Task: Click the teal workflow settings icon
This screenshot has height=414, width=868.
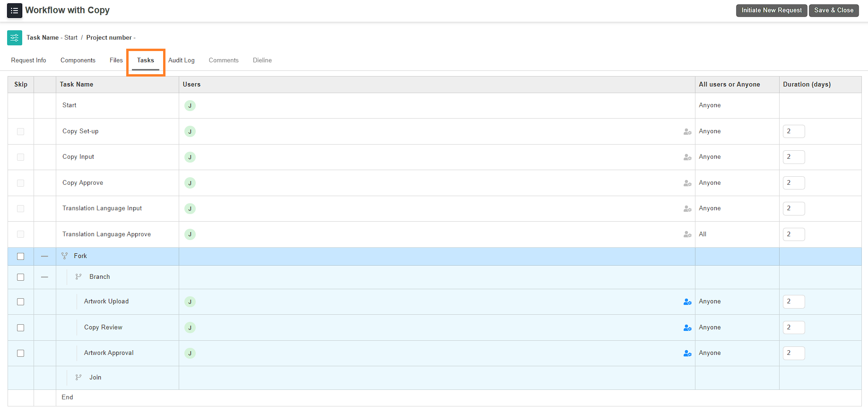Action: coord(15,38)
